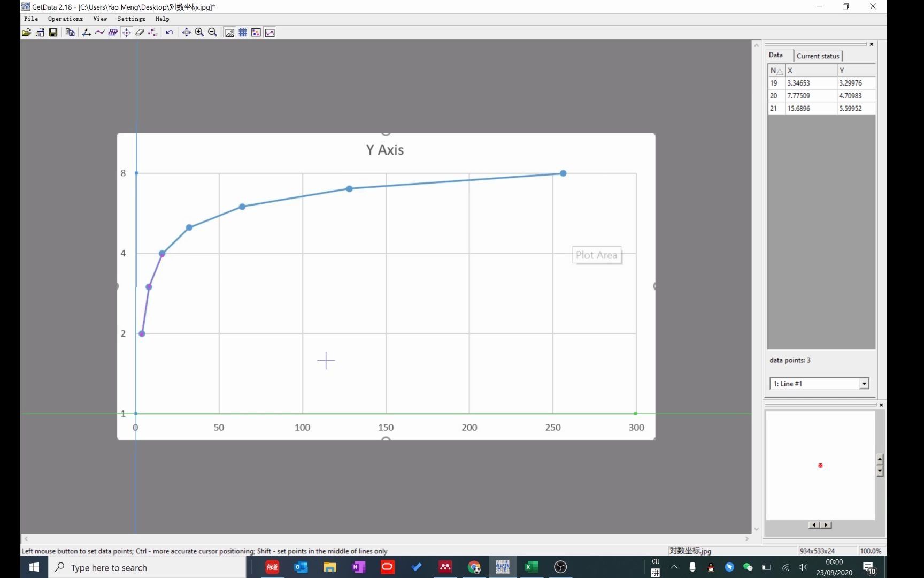Select X value 3.34653 in row 19

[811, 83]
